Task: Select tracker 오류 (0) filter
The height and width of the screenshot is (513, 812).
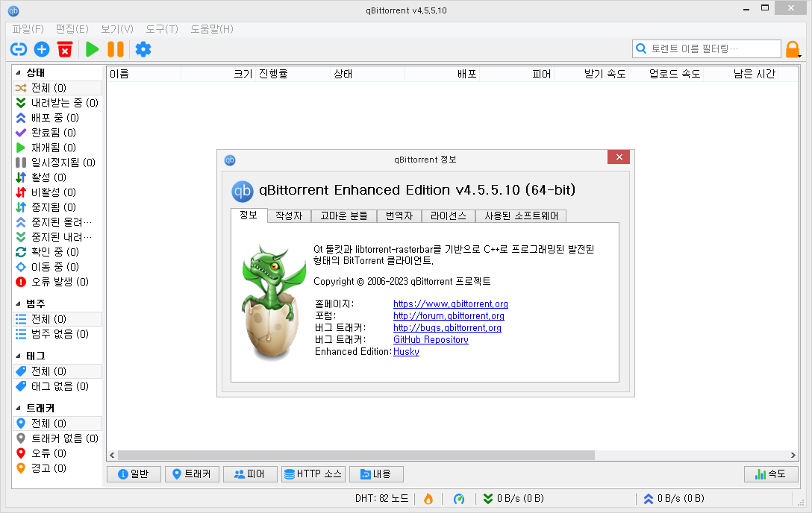Action: click(57, 453)
